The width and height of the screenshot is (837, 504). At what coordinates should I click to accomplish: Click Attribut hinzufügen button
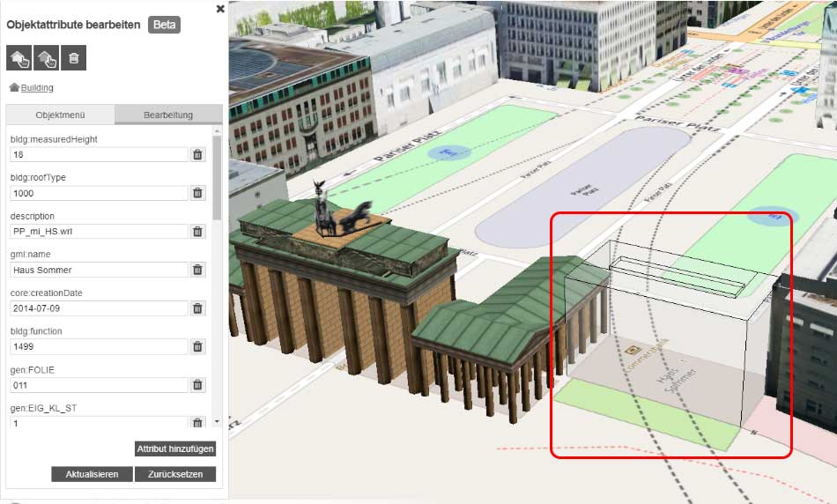click(x=175, y=449)
